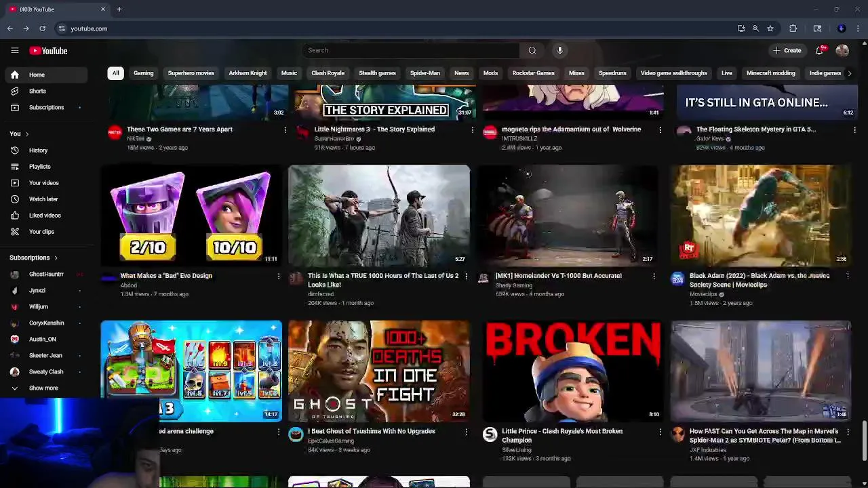Open title These Two Games are 7 Years Apart

click(x=180, y=129)
